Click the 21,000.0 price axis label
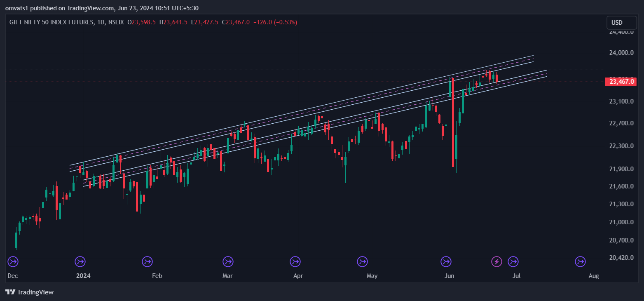Viewport: 644px width, 301px height. pyautogui.click(x=621, y=222)
